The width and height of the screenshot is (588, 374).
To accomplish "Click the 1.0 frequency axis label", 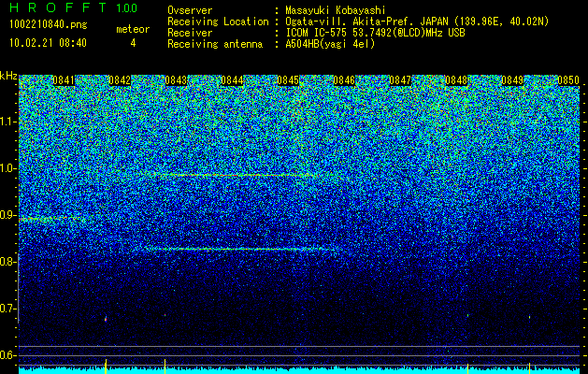I will pyautogui.click(x=7, y=168).
